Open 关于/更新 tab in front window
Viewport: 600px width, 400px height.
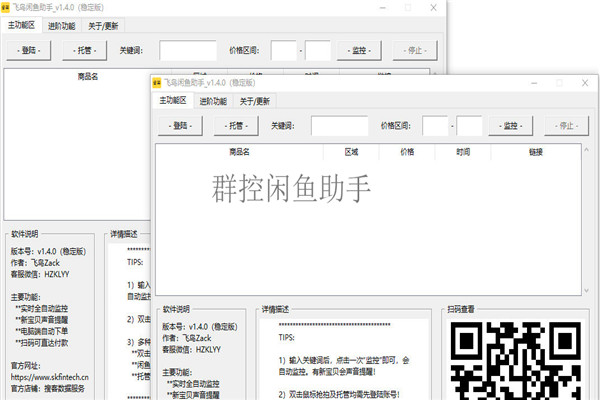254,101
